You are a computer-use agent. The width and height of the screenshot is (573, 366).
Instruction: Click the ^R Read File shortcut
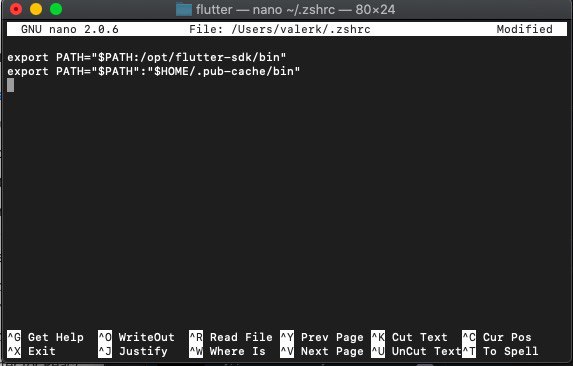pyautogui.click(x=231, y=337)
